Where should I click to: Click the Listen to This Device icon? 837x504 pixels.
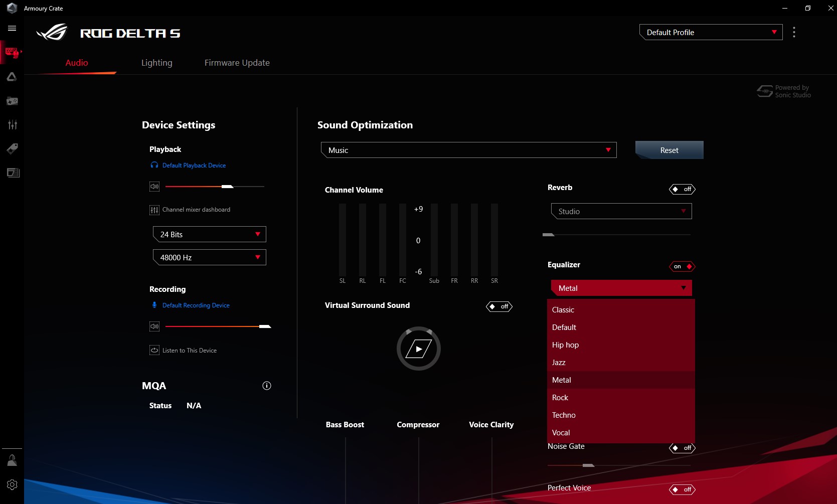click(x=154, y=351)
